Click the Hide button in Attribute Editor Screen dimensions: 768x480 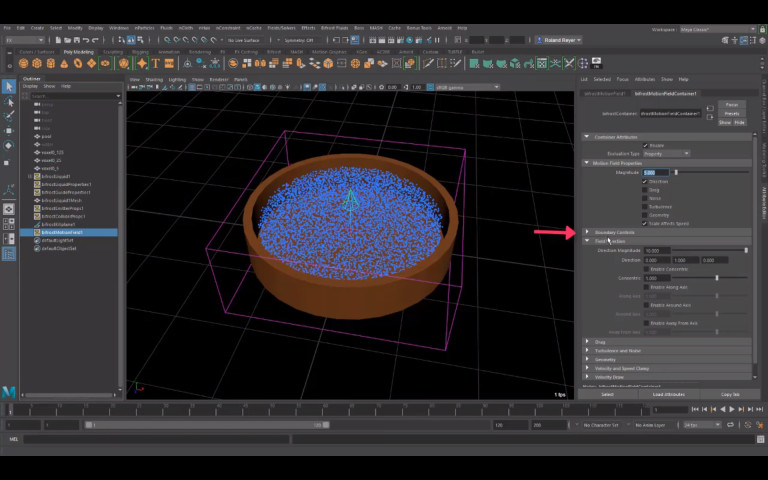739,122
